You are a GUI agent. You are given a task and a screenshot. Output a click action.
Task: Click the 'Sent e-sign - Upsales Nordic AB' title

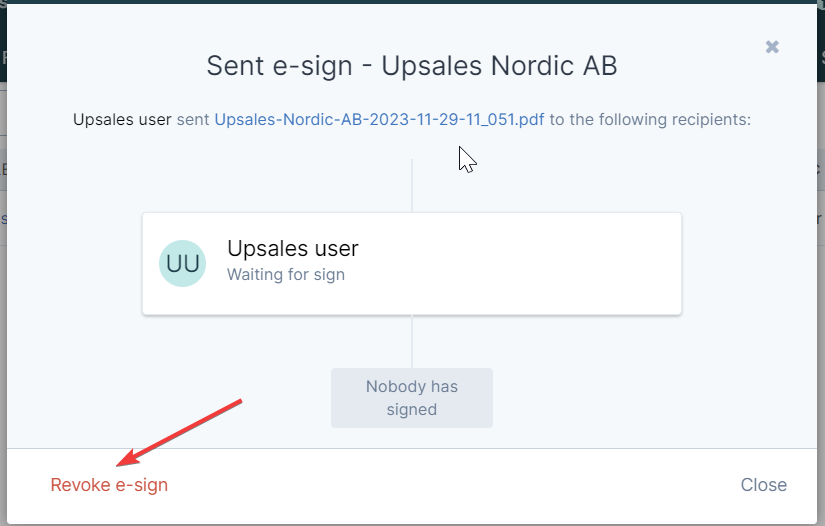click(x=412, y=66)
